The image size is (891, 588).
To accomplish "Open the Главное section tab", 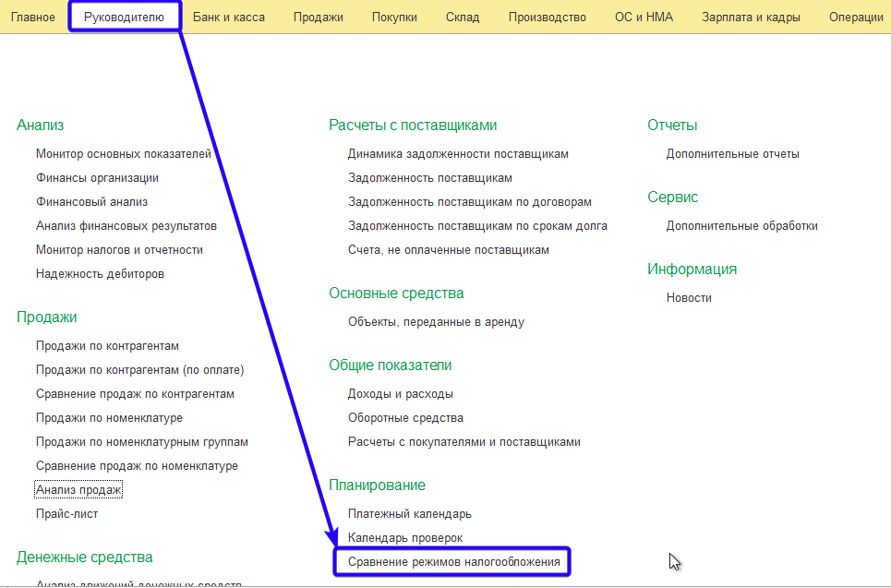I will (33, 17).
